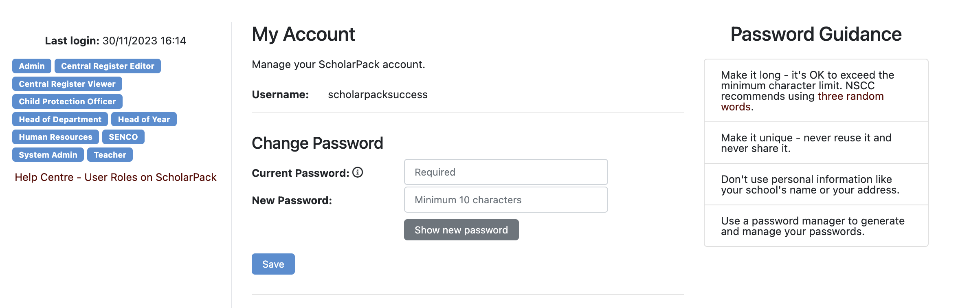This screenshot has width=980, height=308.
Task: Focus the Current Password field
Action: click(x=505, y=172)
